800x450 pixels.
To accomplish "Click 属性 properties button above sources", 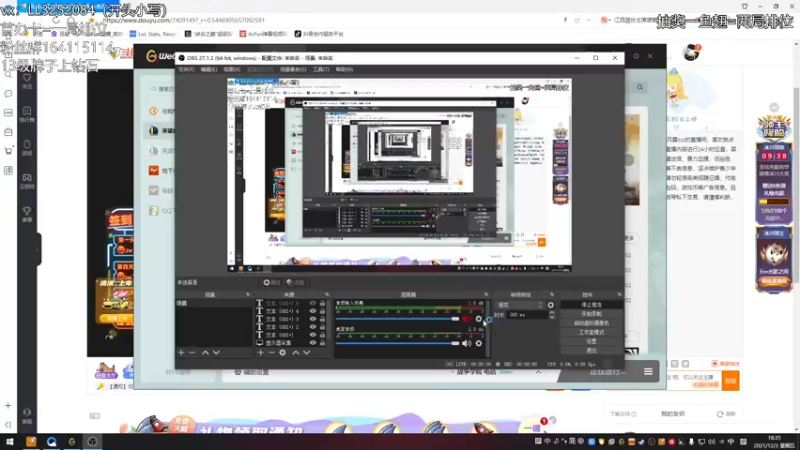I will coord(271,282).
